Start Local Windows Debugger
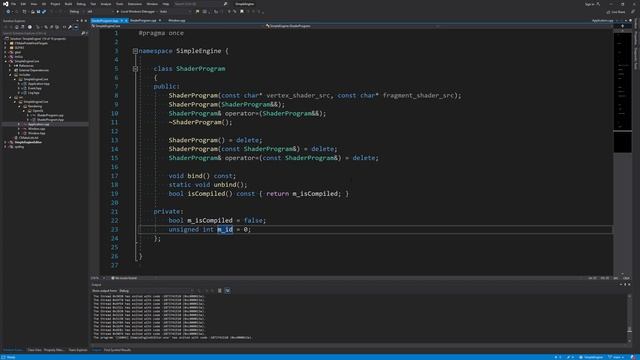The image size is (640, 360). click(x=136, y=12)
